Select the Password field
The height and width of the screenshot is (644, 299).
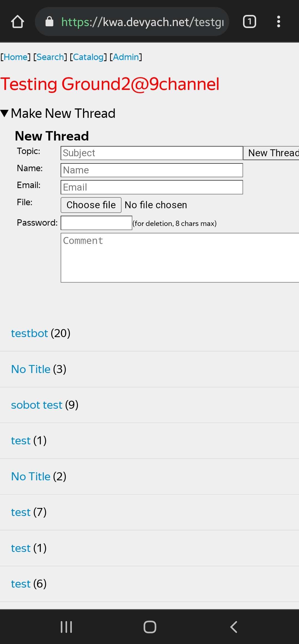click(96, 223)
